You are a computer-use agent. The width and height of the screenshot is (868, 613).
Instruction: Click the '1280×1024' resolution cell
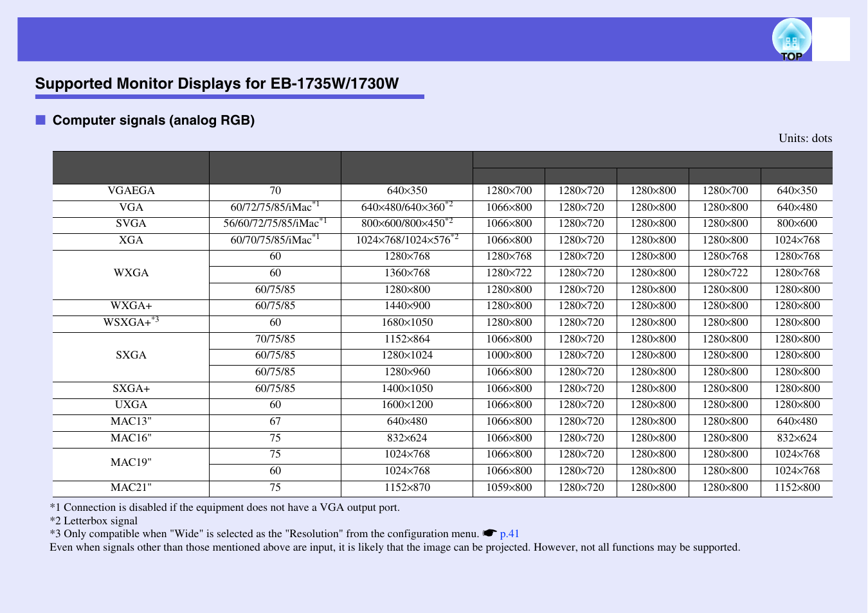[x=407, y=355]
